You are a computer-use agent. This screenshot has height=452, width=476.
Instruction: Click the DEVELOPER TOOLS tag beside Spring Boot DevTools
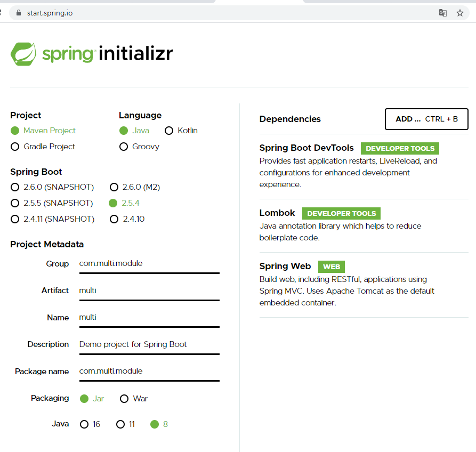pyautogui.click(x=400, y=148)
